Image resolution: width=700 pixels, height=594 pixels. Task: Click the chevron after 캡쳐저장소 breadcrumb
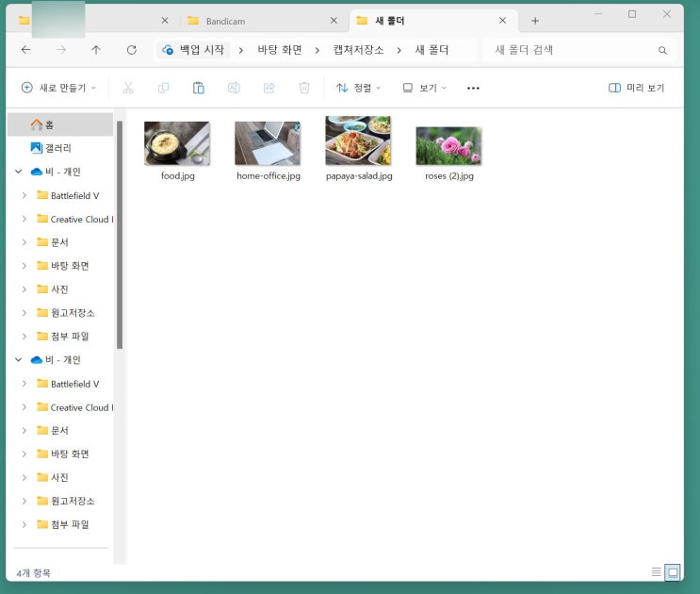pyautogui.click(x=399, y=50)
